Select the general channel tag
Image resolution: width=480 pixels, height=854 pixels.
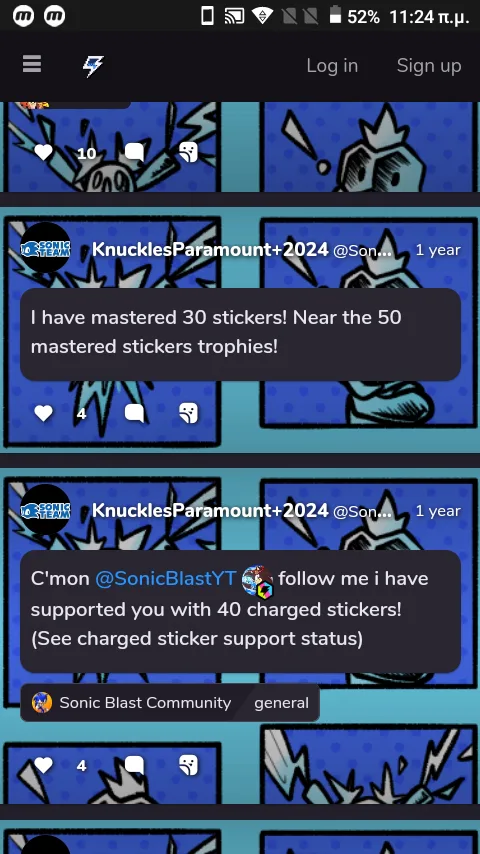[x=281, y=703]
